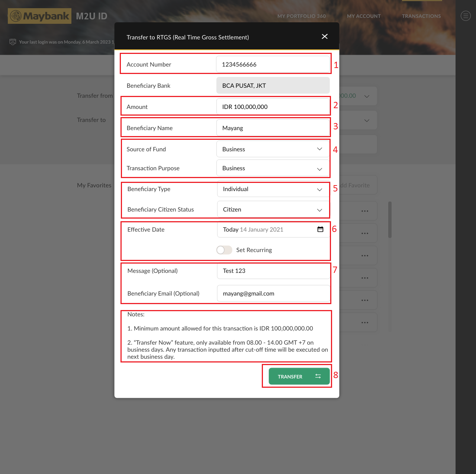Go to the Transactions menu

[x=421, y=16]
